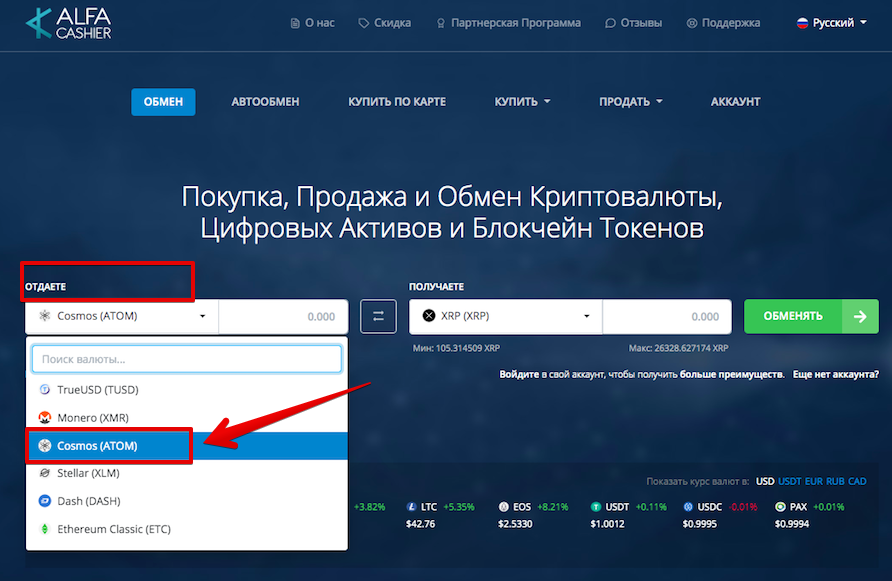Choose Dash (DASH) from the list
The width and height of the screenshot is (892, 581).
(x=187, y=501)
